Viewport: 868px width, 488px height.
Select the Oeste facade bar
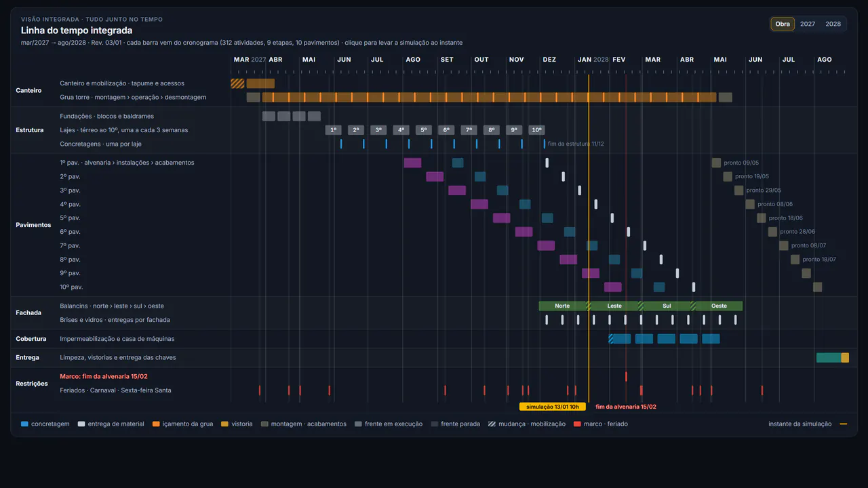point(719,306)
